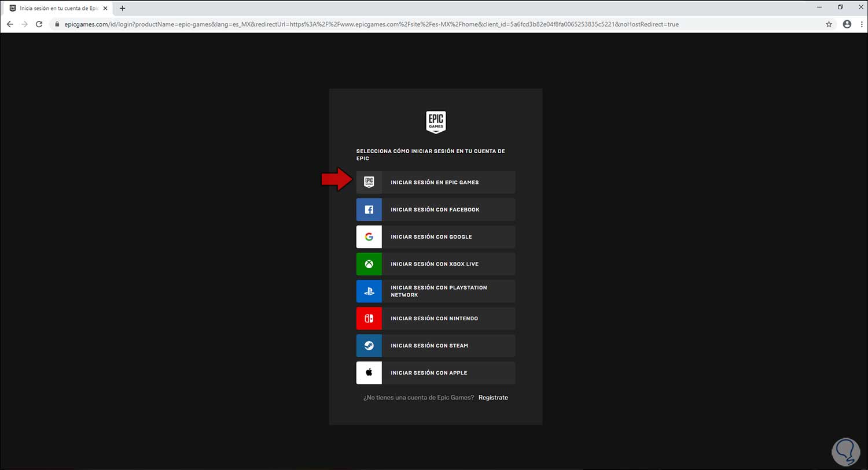Focus the epicgames.com address bar URL
This screenshot has width=868, height=470.
[x=372, y=24]
